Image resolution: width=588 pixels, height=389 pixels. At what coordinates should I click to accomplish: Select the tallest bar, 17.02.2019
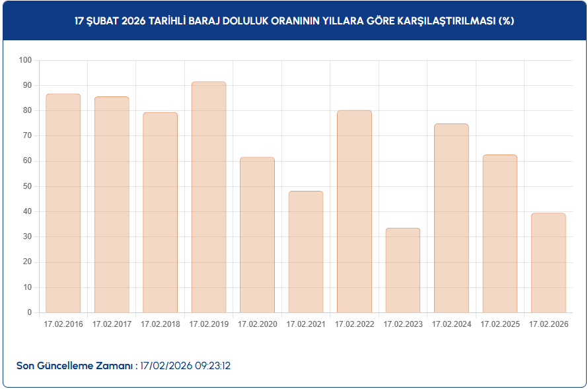tap(209, 197)
